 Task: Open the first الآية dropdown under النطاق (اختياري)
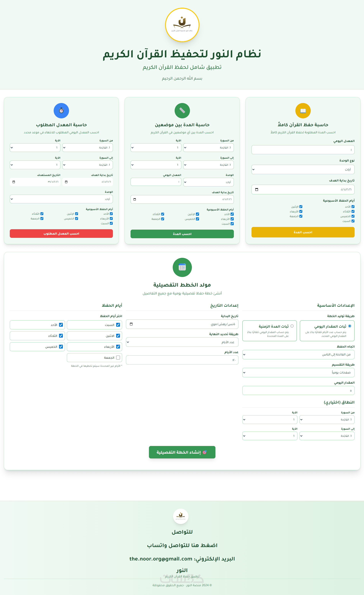point(270,420)
